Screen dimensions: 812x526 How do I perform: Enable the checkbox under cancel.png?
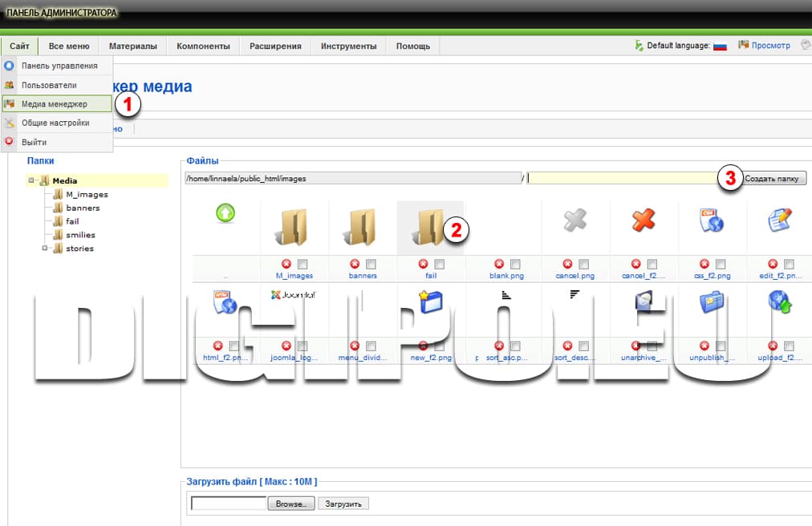[583, 264]
